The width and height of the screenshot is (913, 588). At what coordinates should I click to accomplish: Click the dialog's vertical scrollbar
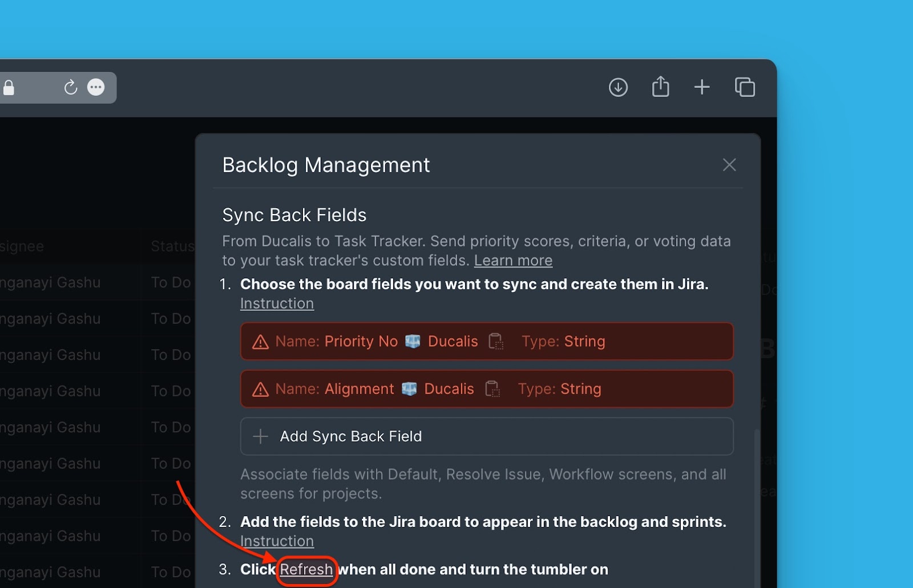pyautogui.click(x=757, y=508)
